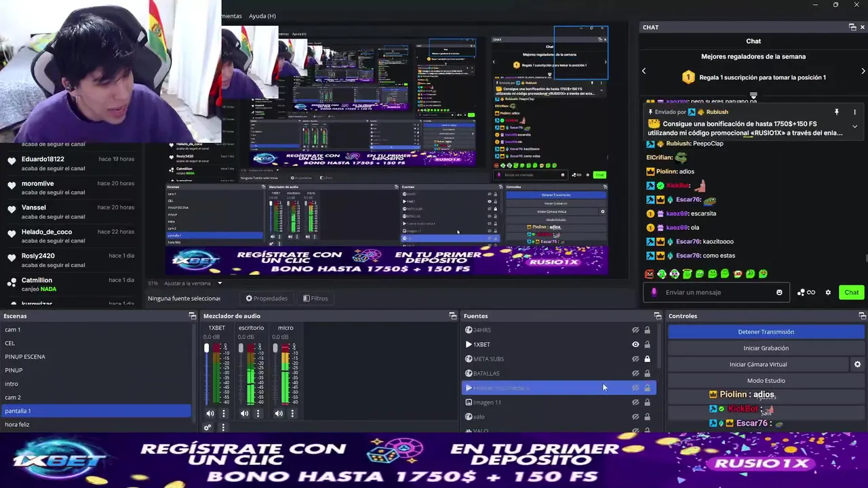
Task: Undock the CHAT panel
Action: [852, 27]
